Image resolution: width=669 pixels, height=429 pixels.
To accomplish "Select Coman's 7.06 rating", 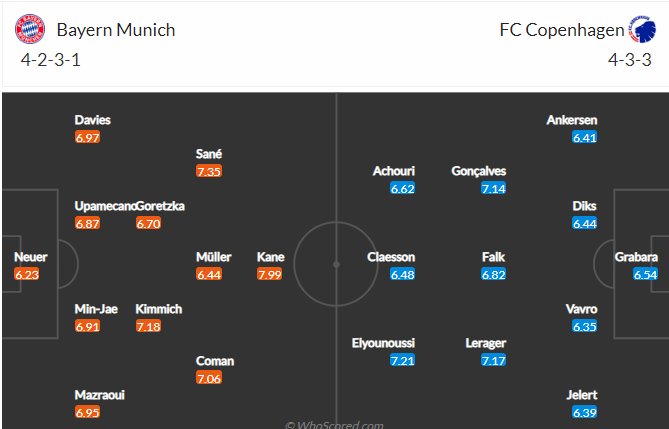I will 209,378.
